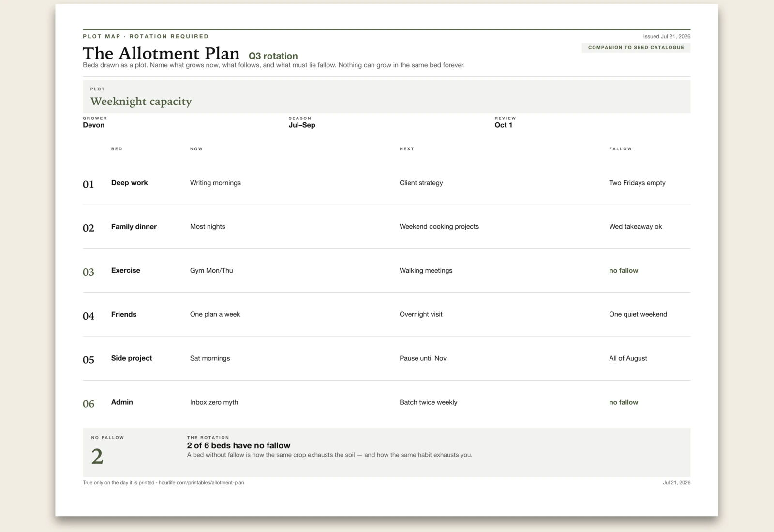Click the 'PLOT MAP · ROTATION REQUIRED' header label
Viewport: 774px width, 532px height.
[146, 36]
